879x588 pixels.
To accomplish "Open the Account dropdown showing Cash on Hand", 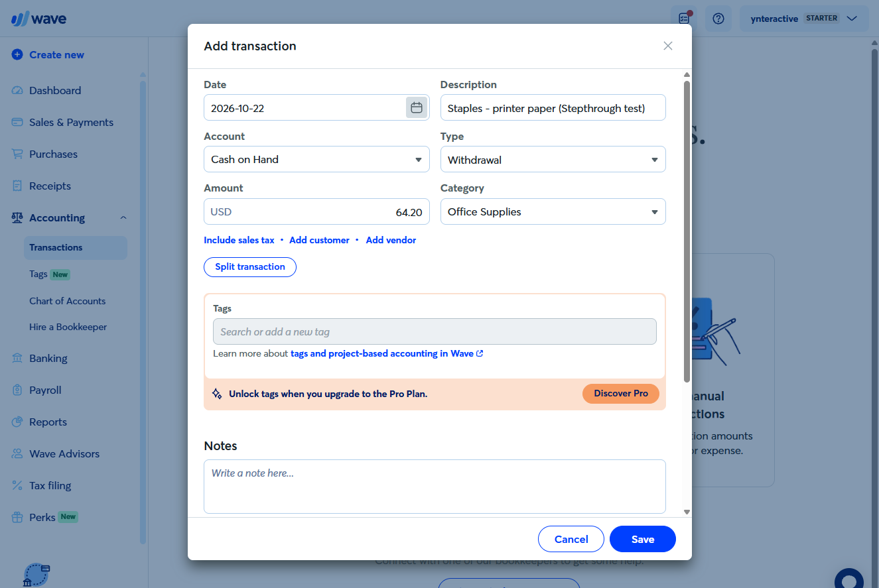I will tap(316, 159).
